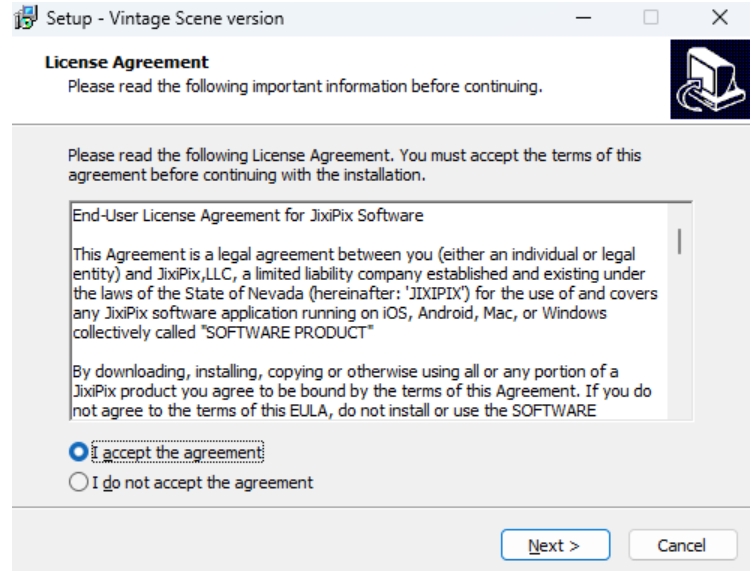Click the window title Setup - Vintage Scene version
The height and width of the screenshot is (571, 751).
pos(165,19)
